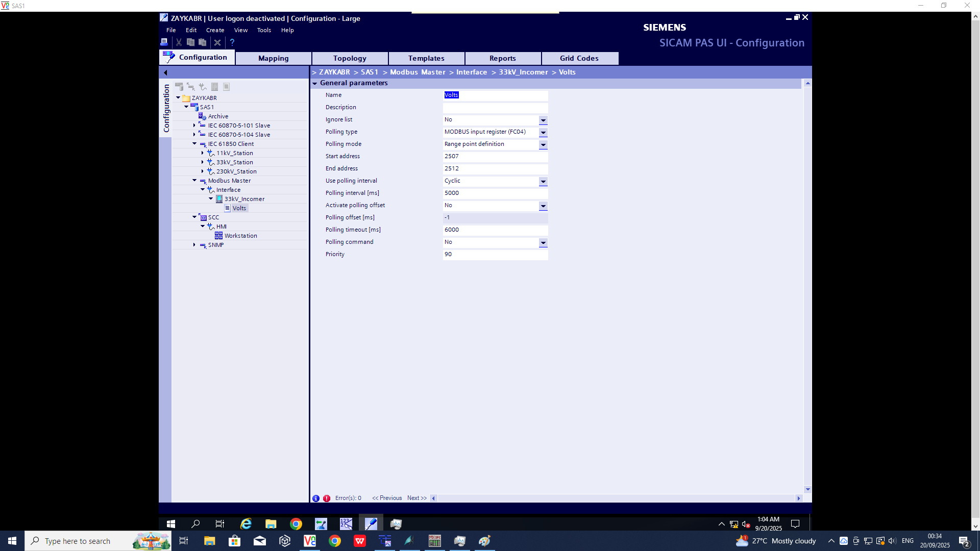The height and width of the screenshot is (551, 980).
Task: Collapse the General parameters section
Action: pyautogui.click(x=315, y=83)
